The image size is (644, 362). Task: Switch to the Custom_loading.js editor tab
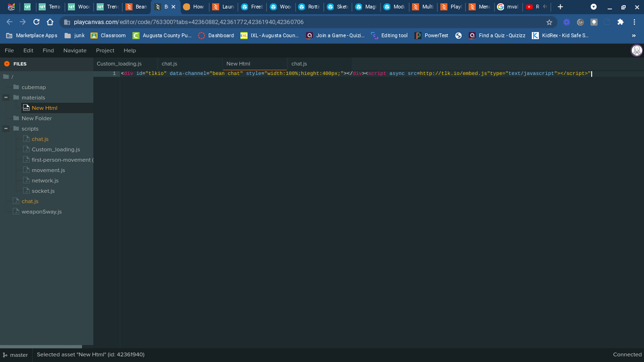coord(119,64)
